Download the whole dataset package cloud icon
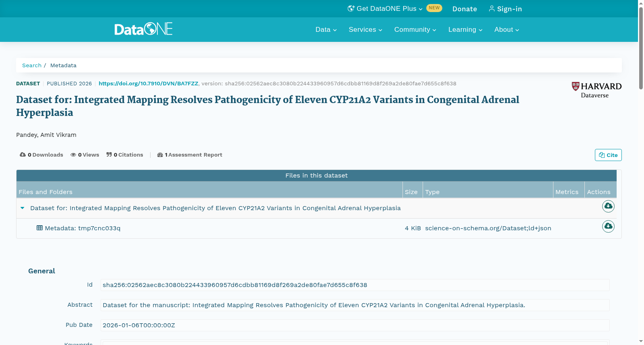 pyautogui.click(x=608, y=206)
